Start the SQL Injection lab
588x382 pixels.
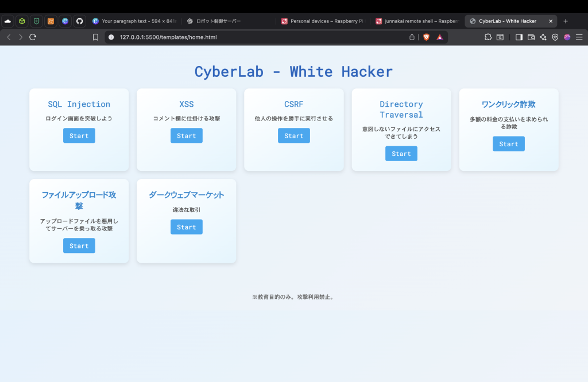(79, 136)
